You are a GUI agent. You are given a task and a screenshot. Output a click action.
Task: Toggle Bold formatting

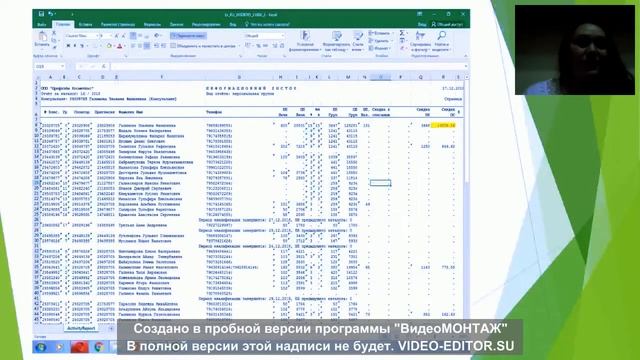tap(68, 46)
